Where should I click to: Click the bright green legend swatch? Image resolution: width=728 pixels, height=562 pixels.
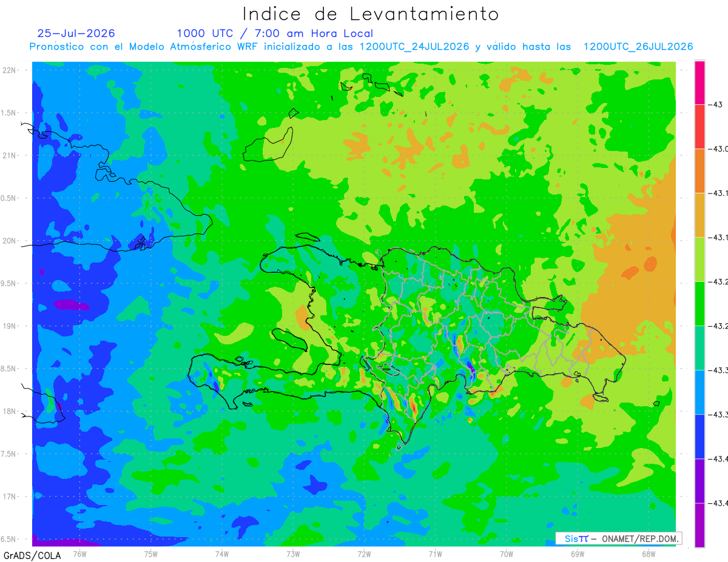[699, 304]
